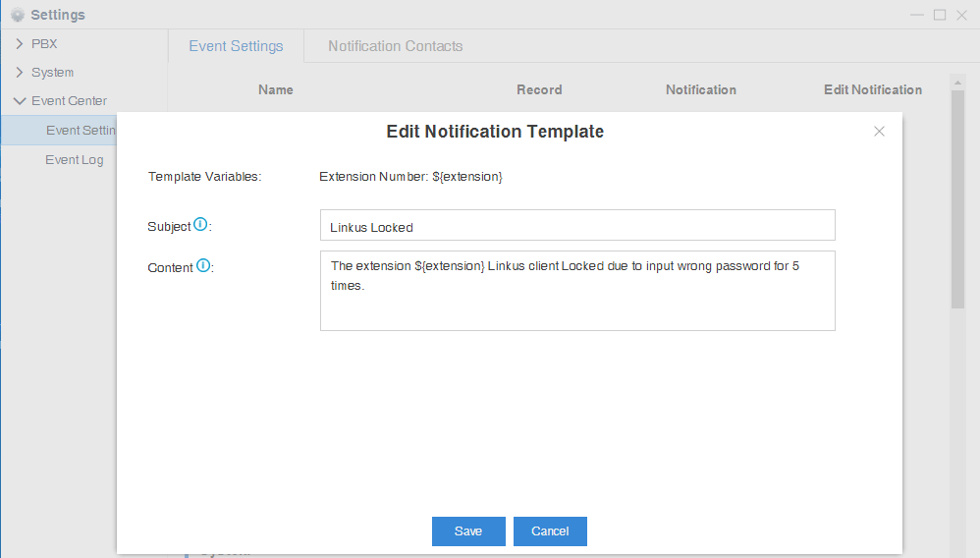Viewport: 980px width, 558px height.
Task: Click the vertical scrollbar thumb
Action: click(x=957, y=198)
